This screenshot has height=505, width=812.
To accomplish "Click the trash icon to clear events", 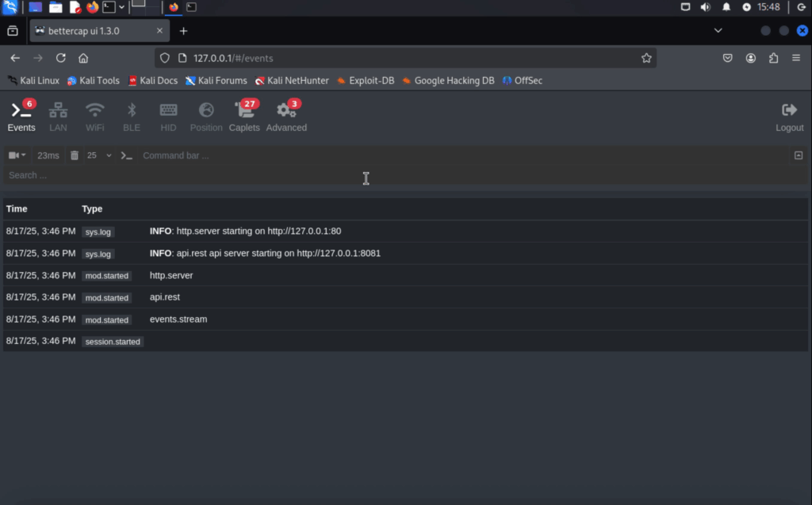I will [x=75, y=155].
